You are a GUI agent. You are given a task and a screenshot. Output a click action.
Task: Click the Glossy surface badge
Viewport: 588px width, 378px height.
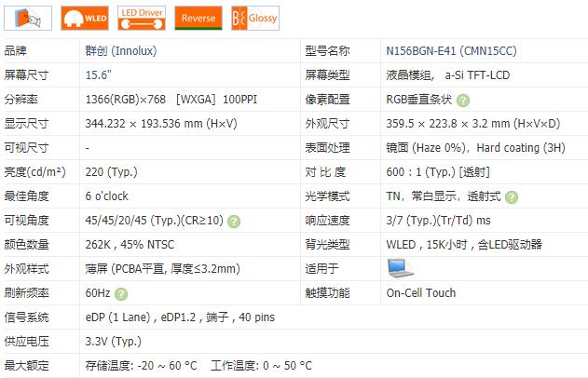pos(255,18)
